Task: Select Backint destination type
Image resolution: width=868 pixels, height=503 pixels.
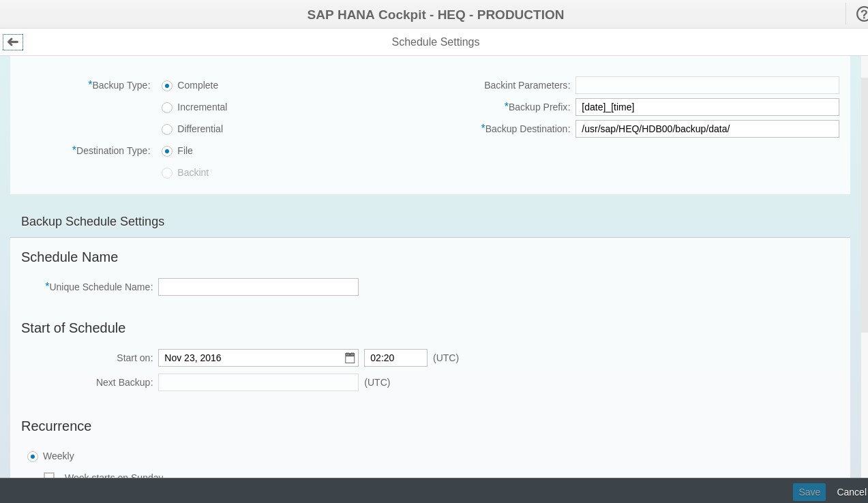Action: click(x=167, y=172)
